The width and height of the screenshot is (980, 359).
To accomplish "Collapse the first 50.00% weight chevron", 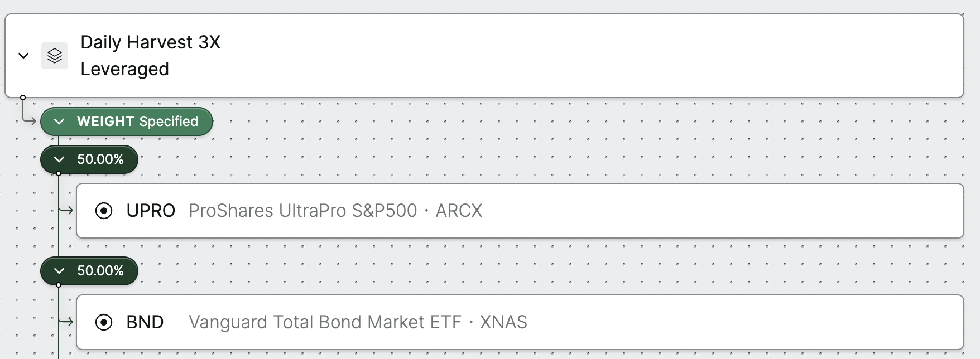I will 59,159.
